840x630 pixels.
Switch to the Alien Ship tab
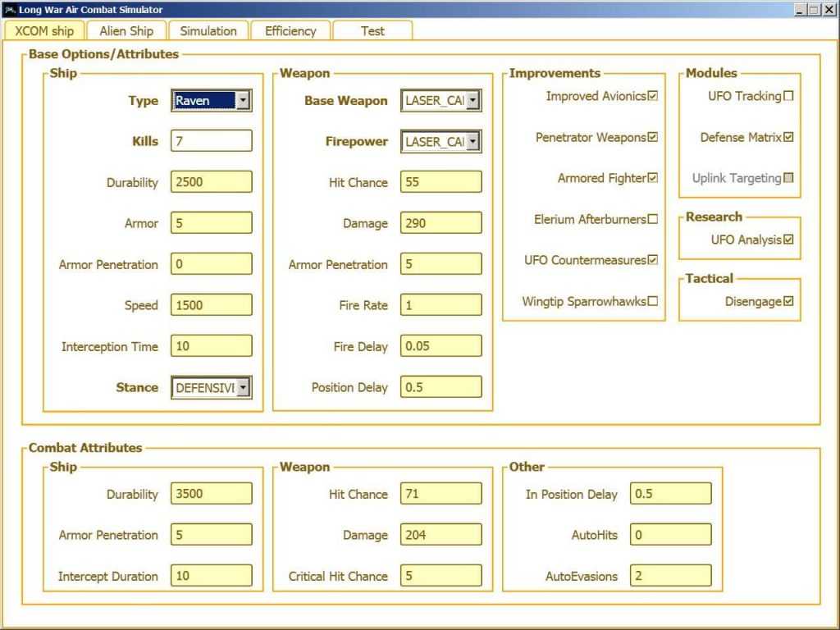click(126, 31)
